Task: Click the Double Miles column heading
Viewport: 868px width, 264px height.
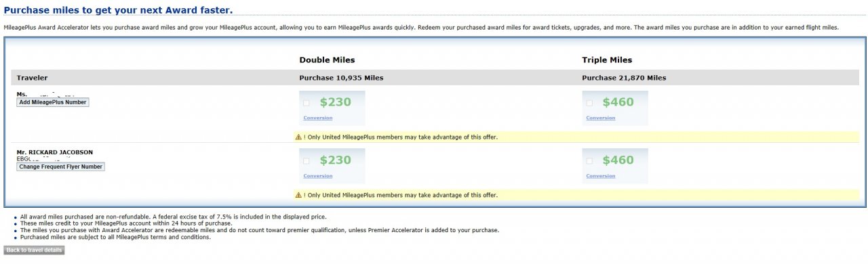Action: click(327, 60)
